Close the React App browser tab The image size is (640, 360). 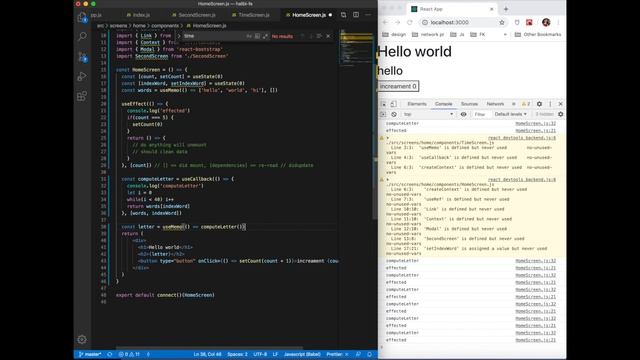coord(491,9)
